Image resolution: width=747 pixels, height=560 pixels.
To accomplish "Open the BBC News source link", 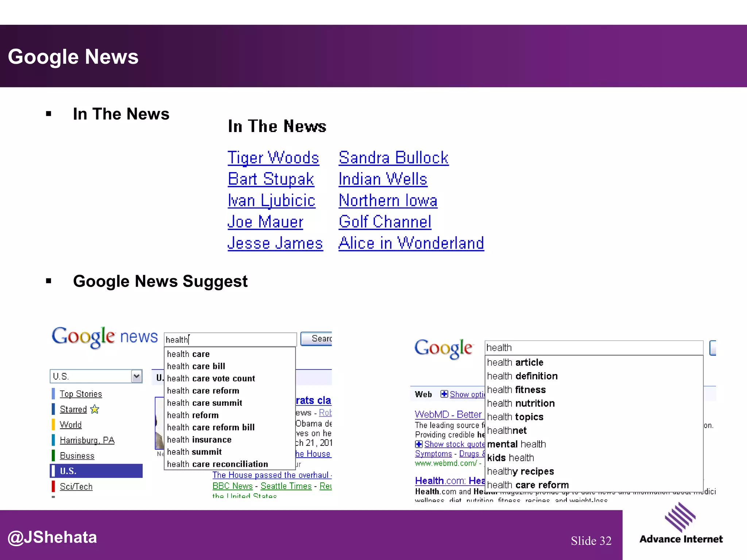I will pos(233,486).
